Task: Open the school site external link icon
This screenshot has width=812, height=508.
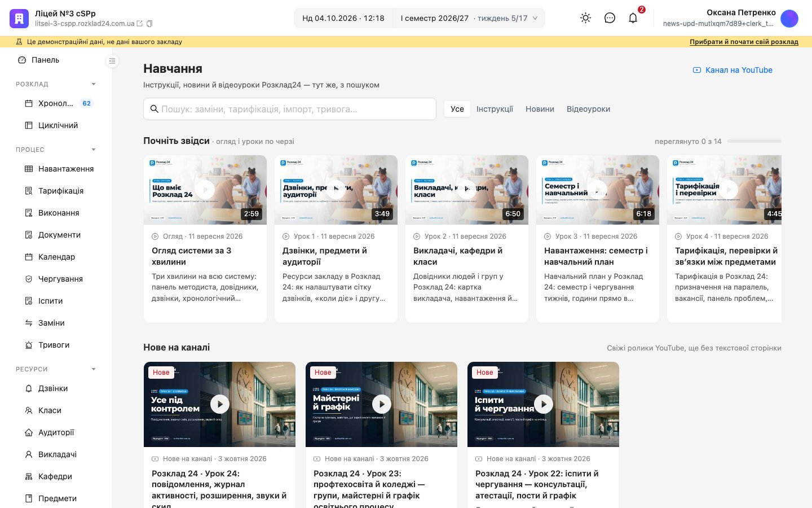Action: [x=139, y=24]
